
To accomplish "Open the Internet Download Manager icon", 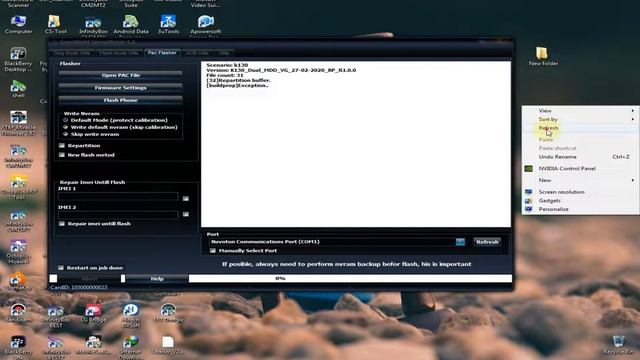I will (131, 347).
